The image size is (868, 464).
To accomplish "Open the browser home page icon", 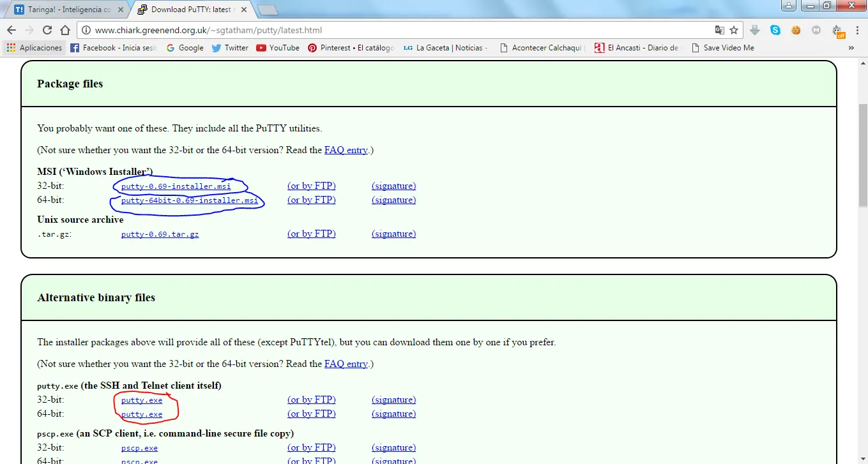I will (x=65, y=30).
